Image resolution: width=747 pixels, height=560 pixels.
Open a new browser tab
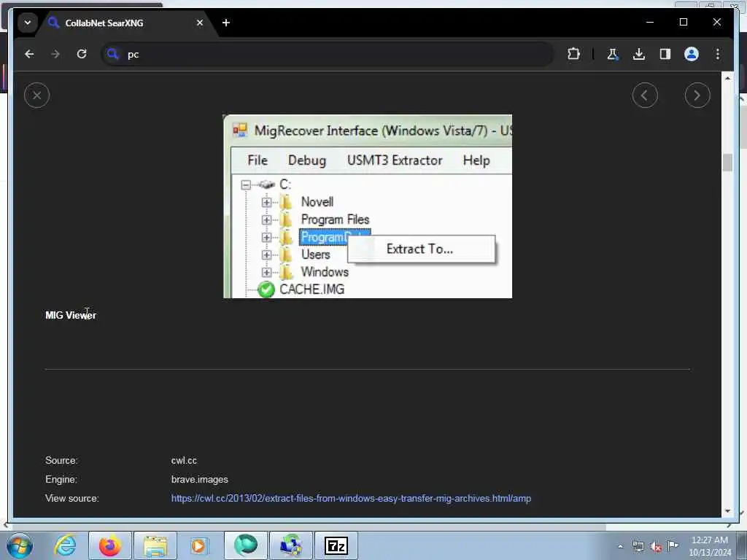point(226,23)
